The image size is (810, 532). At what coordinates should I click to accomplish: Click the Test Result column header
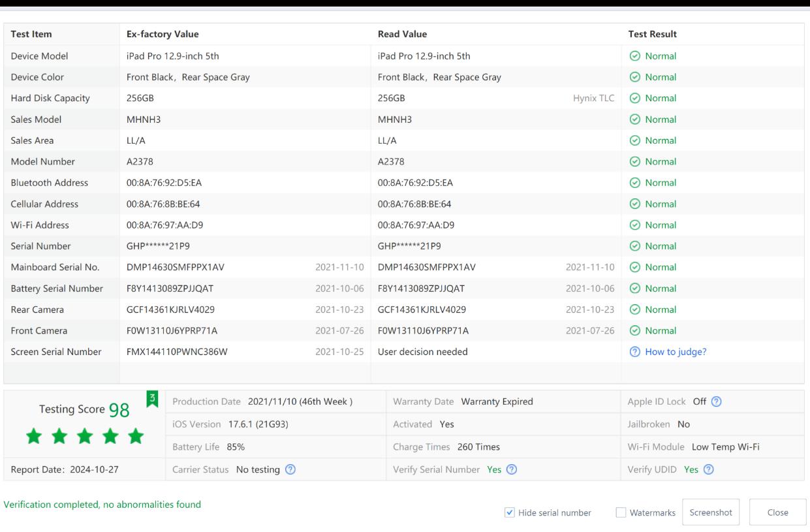[x=652, y=34]
